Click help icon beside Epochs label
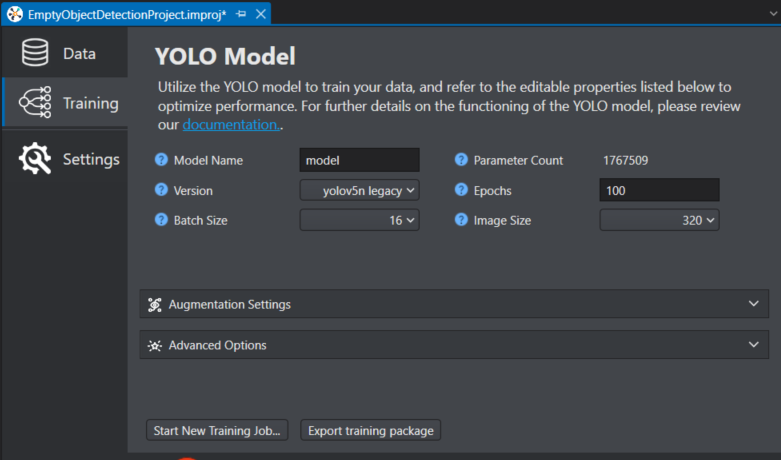The width and height of the screenshot is (781, 460). (x=461, y=190)
